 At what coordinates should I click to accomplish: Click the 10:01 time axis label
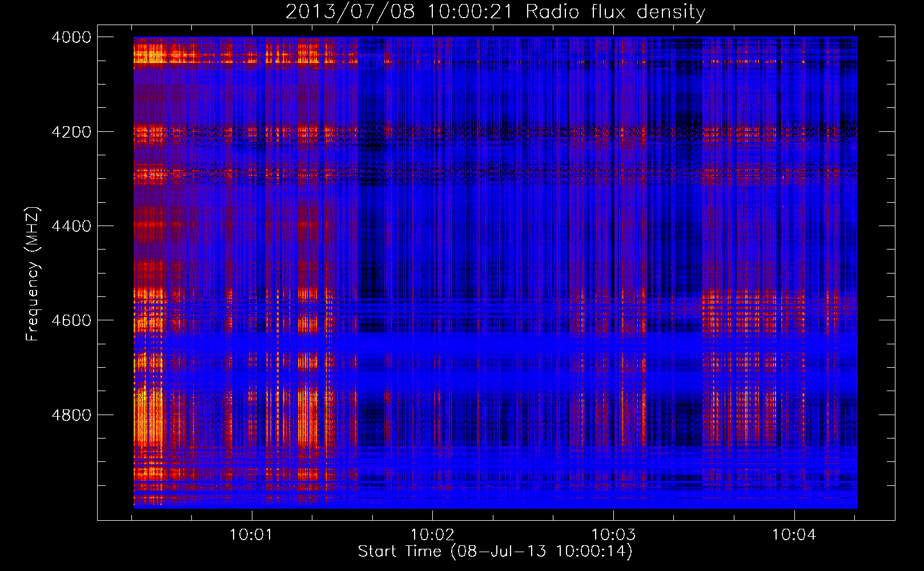(x=251, y=535)
